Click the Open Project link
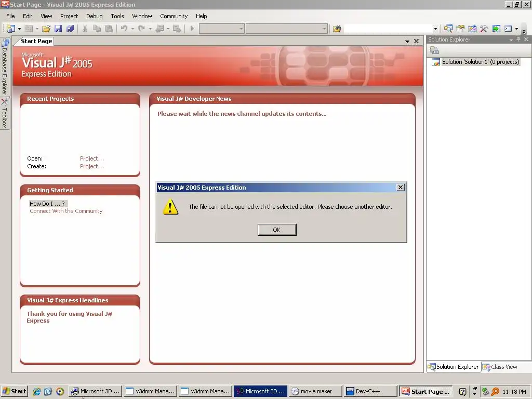Screen dimensions: 532x399 tap(91, 158)
